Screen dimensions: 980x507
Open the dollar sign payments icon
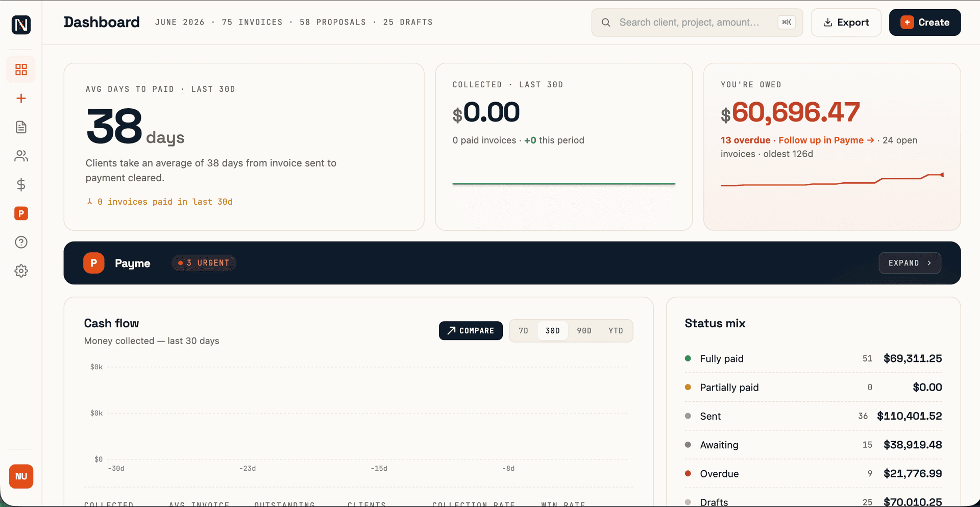21,185
